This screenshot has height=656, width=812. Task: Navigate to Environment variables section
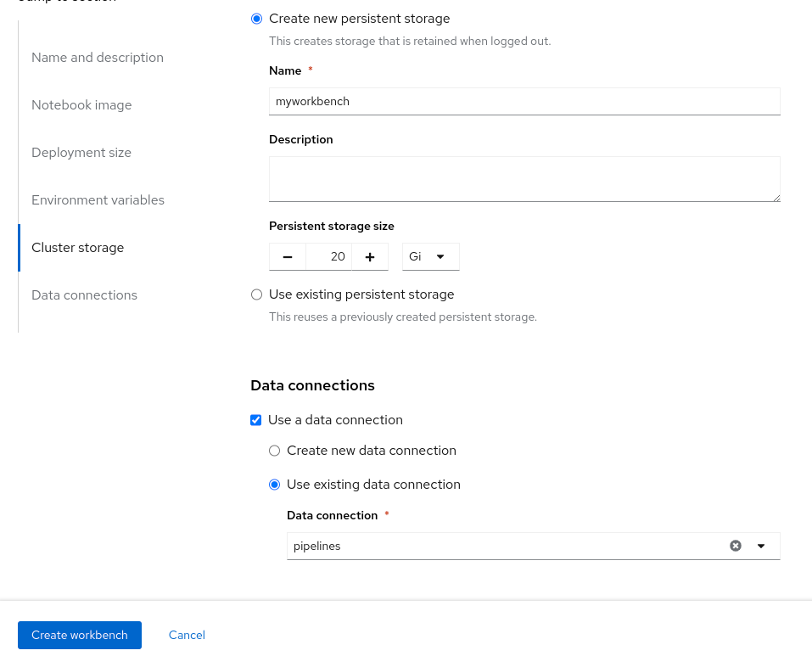[98, 200]
